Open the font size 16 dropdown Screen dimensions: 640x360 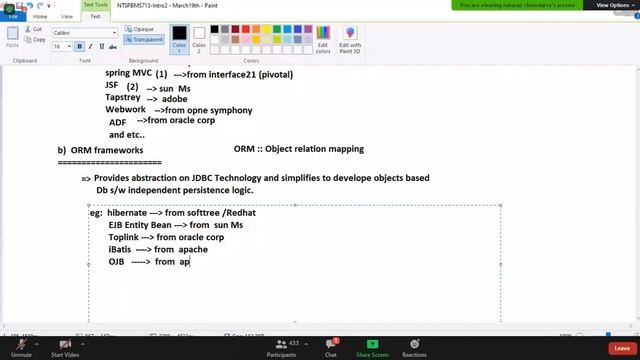coord(69,47)
